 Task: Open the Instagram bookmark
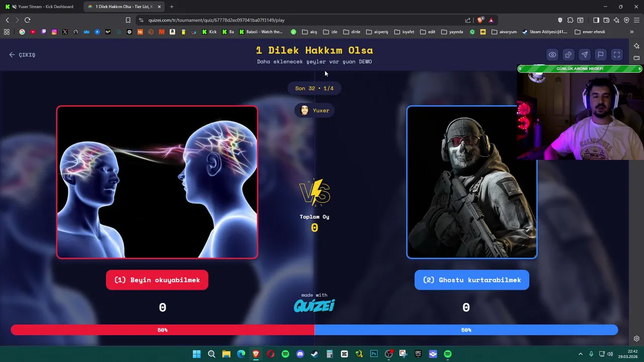54,32
